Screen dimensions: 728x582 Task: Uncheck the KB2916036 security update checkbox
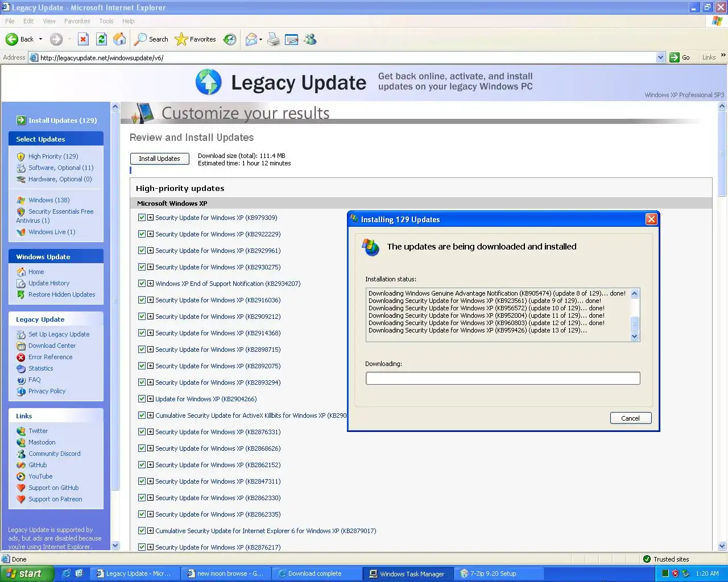click(x=142, y=300)
